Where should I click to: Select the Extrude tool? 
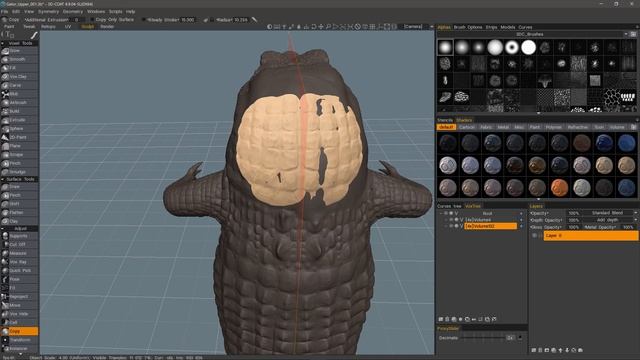[20, 120]
